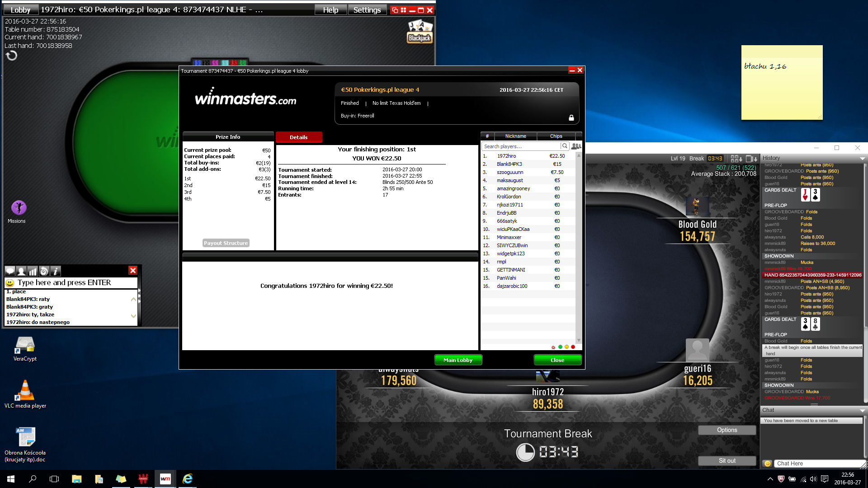The image size is (868, 488).
Task: Open the Settings menu
Action: [x=367, y=10]
